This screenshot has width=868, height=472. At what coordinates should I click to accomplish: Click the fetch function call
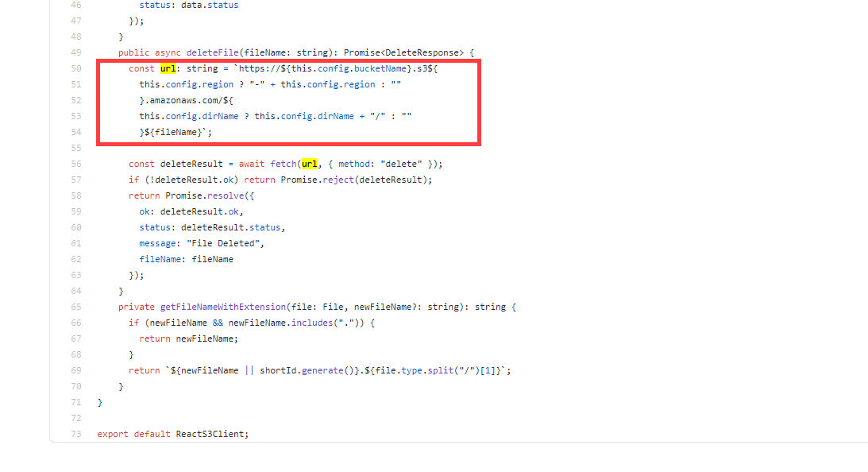(284, 164)
